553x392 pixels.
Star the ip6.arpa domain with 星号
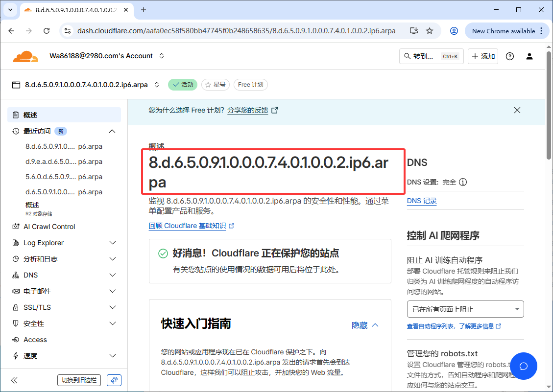coord(216,84)
